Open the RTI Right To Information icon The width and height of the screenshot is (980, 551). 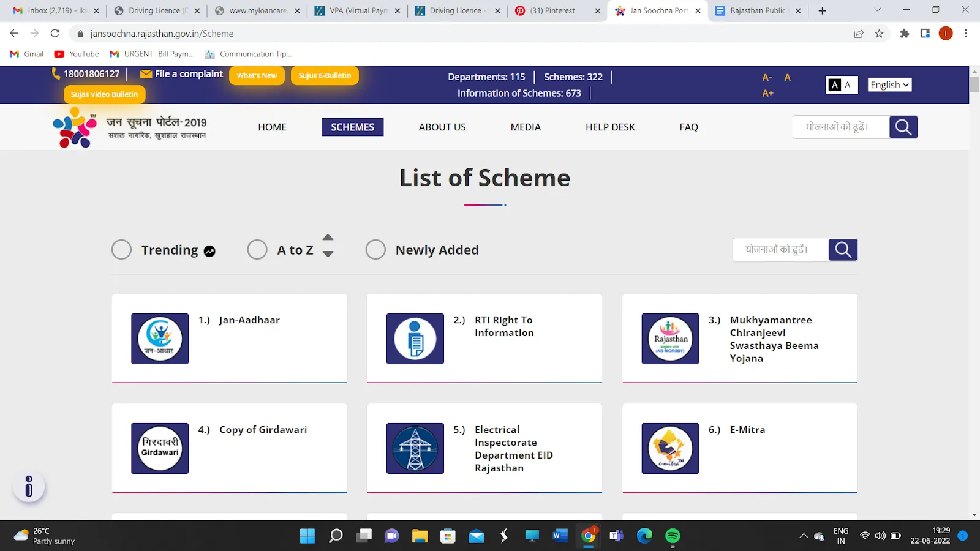coord(415,339)
